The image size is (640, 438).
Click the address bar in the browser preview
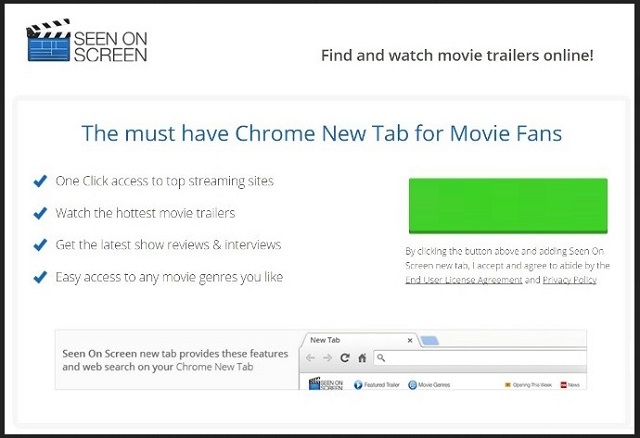coord(480,358)
